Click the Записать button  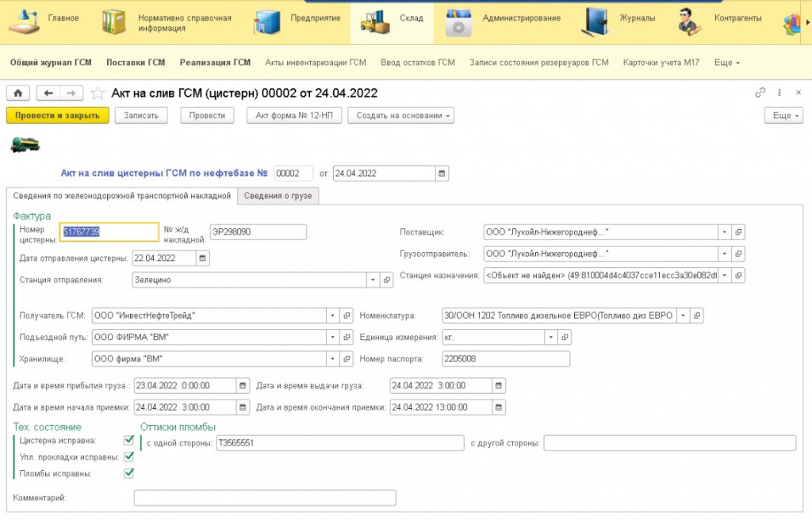(141, 116)
